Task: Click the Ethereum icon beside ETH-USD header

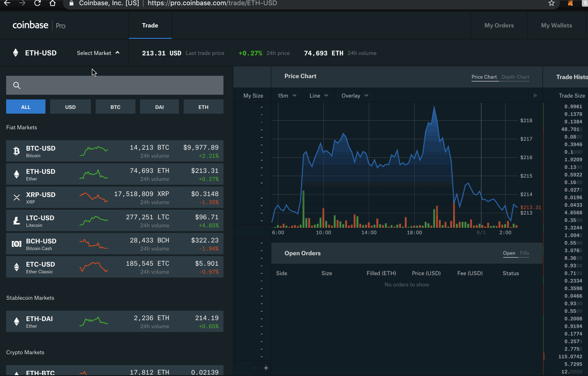Action: point(16,53)
